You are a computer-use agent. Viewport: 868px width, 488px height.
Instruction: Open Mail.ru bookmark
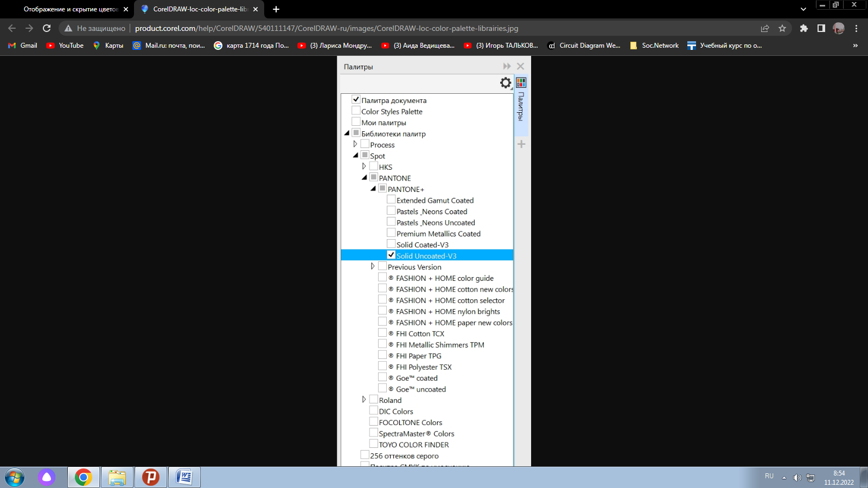[169, 46]
